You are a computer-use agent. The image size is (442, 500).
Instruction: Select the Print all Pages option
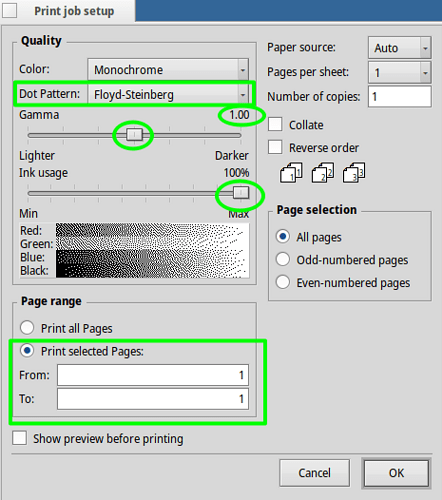click(27, 328)
